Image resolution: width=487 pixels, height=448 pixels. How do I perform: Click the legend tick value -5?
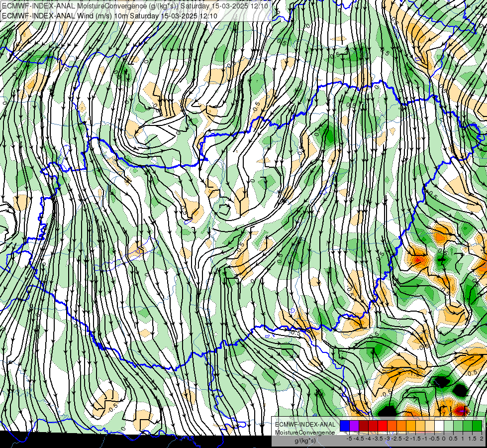[x=349, y=439]
